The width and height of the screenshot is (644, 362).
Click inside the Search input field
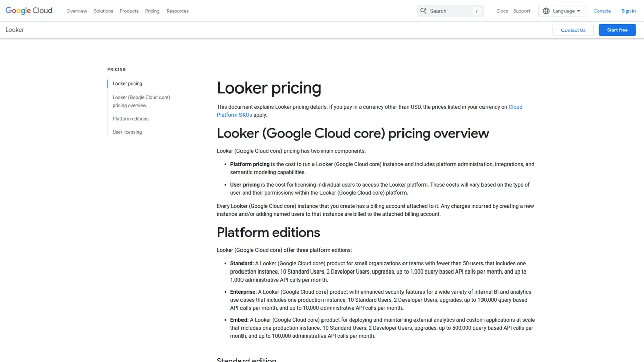(x=450, y=11)
